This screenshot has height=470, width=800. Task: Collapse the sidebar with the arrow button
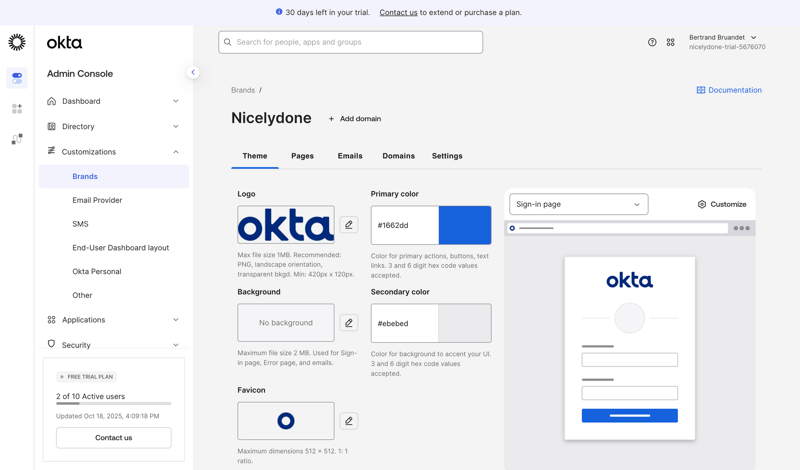point(193,72)
